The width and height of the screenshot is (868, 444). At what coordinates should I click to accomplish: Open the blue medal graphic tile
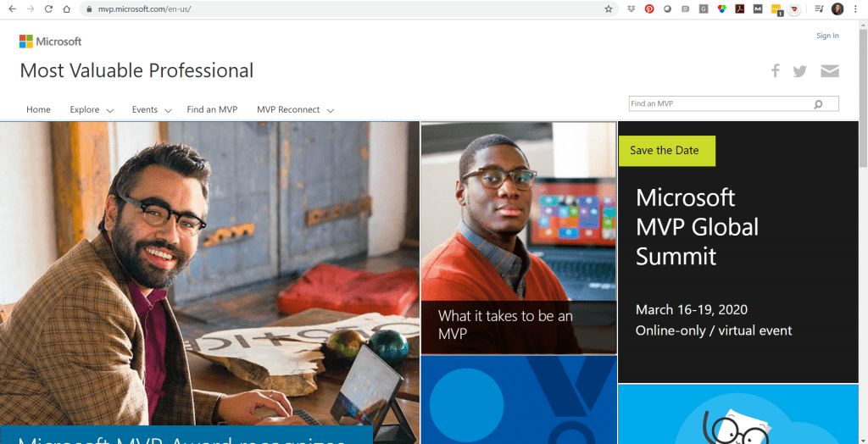coord(519,400)
